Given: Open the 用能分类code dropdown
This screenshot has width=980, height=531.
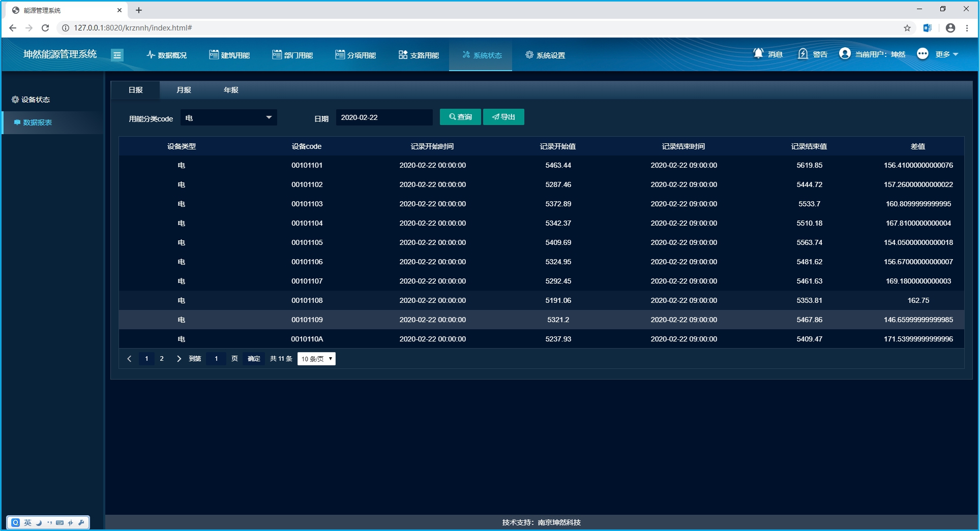Looking at the screenshot, I should (x=228, y=118).
